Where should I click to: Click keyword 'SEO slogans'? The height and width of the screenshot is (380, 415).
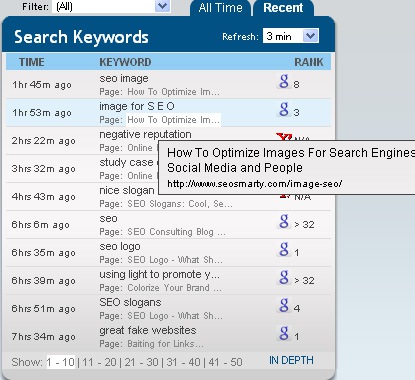(x=130, y=302)
